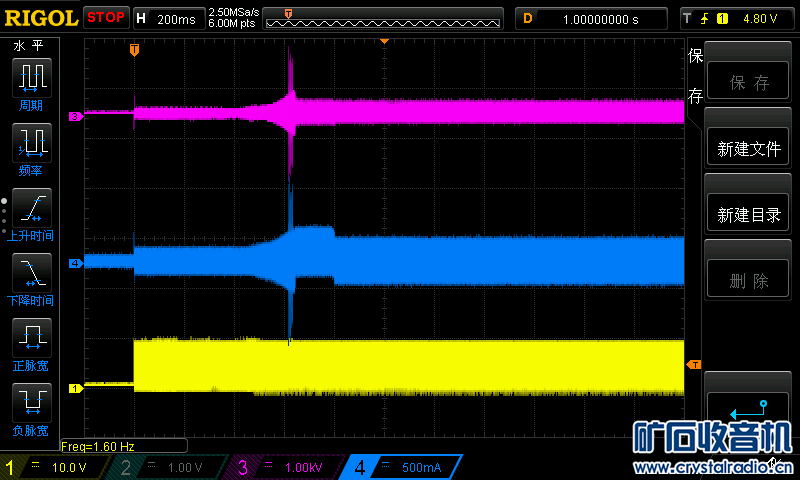Select the 周期 period measurement icon
The image size is (800, 480).
tap(32, 77)
